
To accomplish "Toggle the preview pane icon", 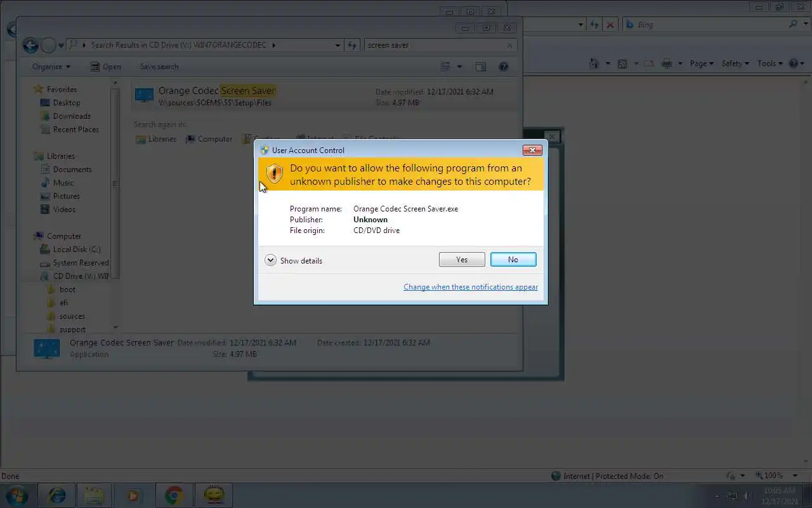I will pos(481,67).
